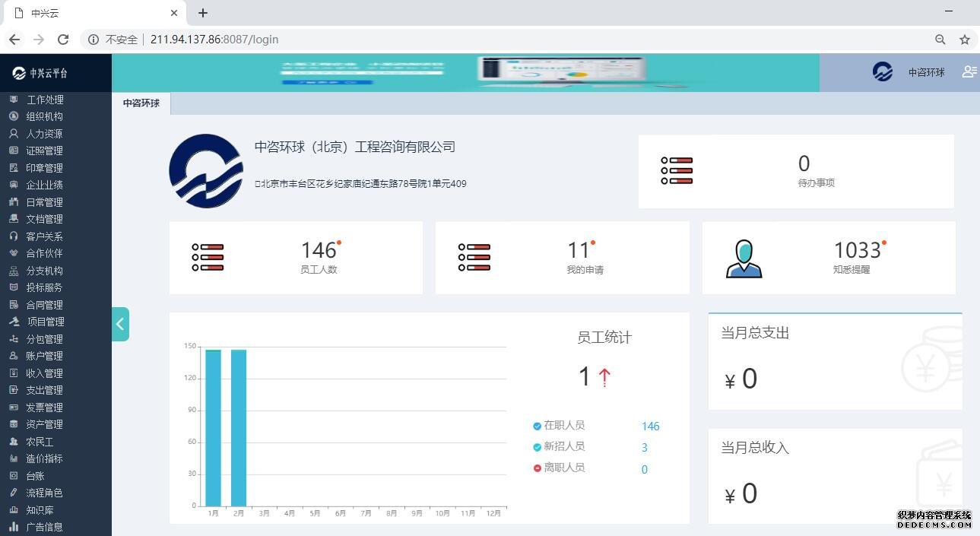980x536 pixels.
Task: Click the company logo next to 中咨环球（北京）
Action: pos(206,171)
